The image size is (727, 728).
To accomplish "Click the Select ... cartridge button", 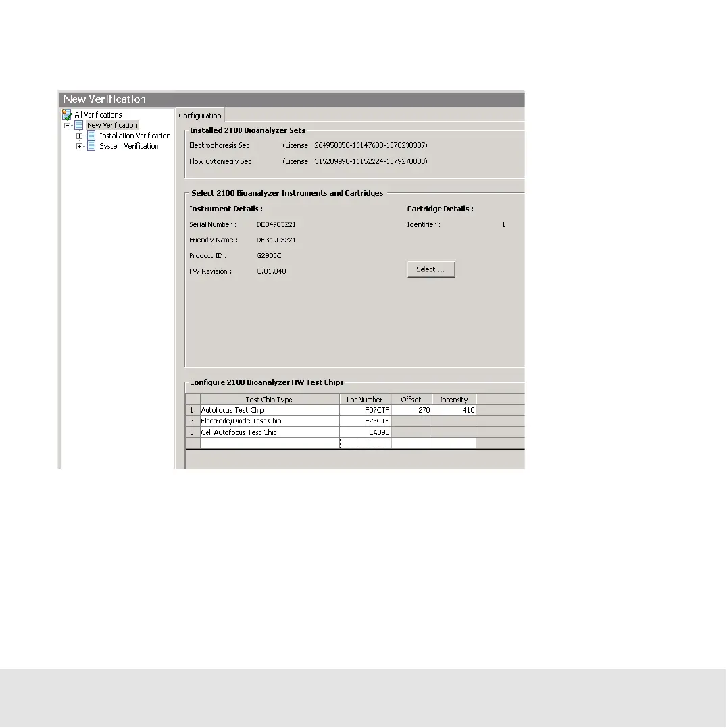I will point(431,269).
